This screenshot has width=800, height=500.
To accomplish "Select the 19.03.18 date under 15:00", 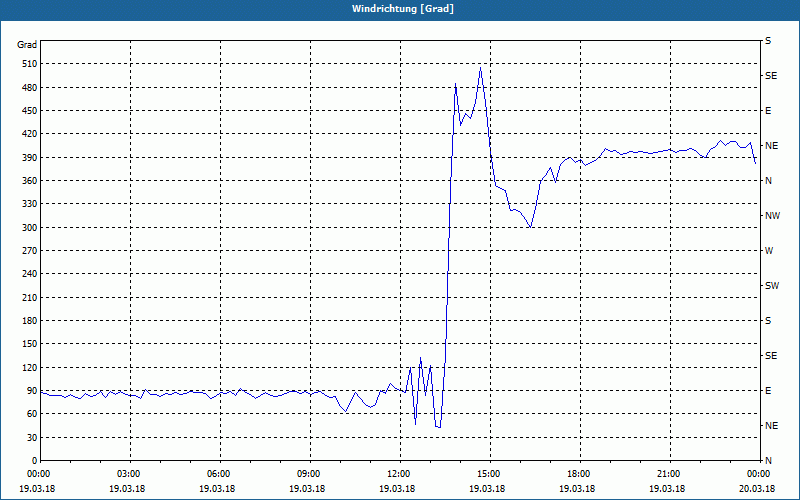I will [487, 489].
